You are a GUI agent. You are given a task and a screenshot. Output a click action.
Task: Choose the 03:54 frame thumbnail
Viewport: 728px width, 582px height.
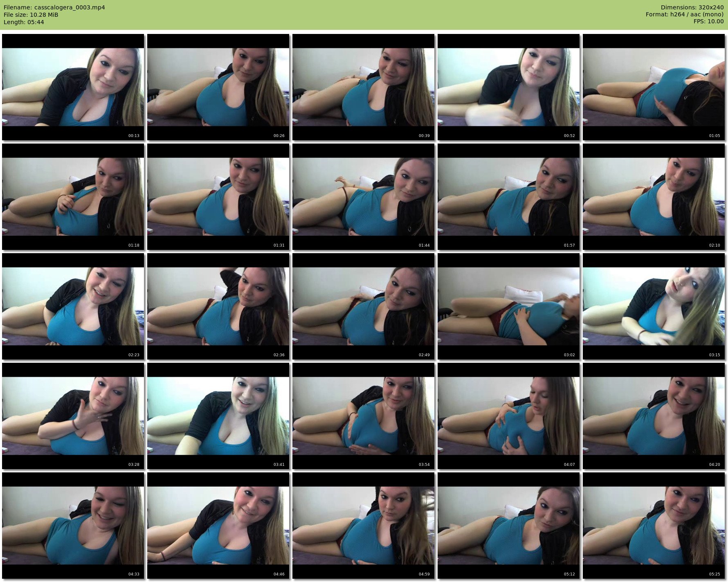point(364,416)
